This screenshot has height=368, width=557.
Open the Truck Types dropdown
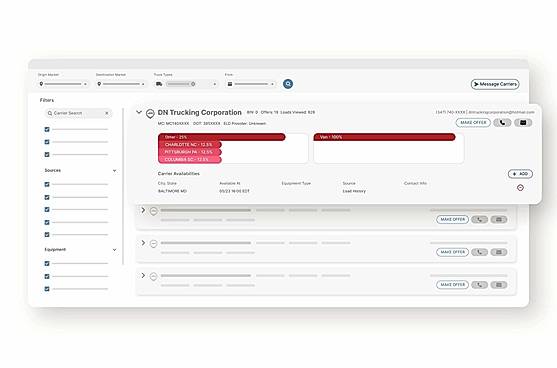click(186, 84)
